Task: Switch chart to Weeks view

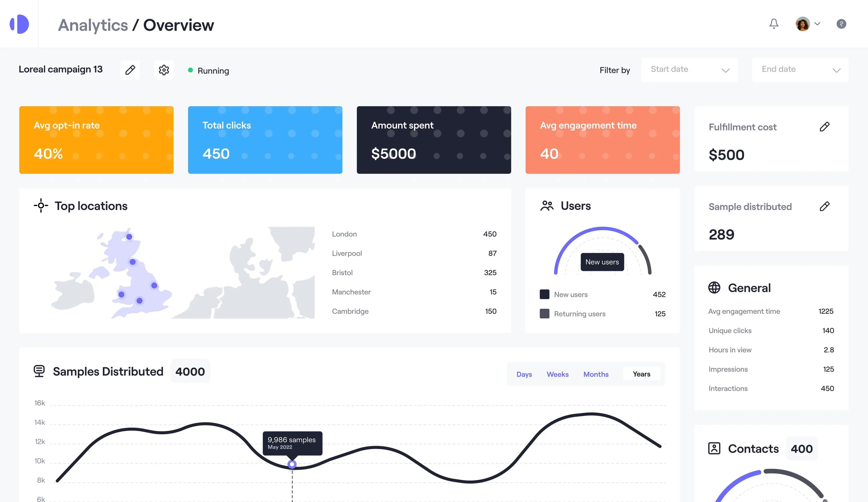Action: pyautogui.click(x=557, y=374)
